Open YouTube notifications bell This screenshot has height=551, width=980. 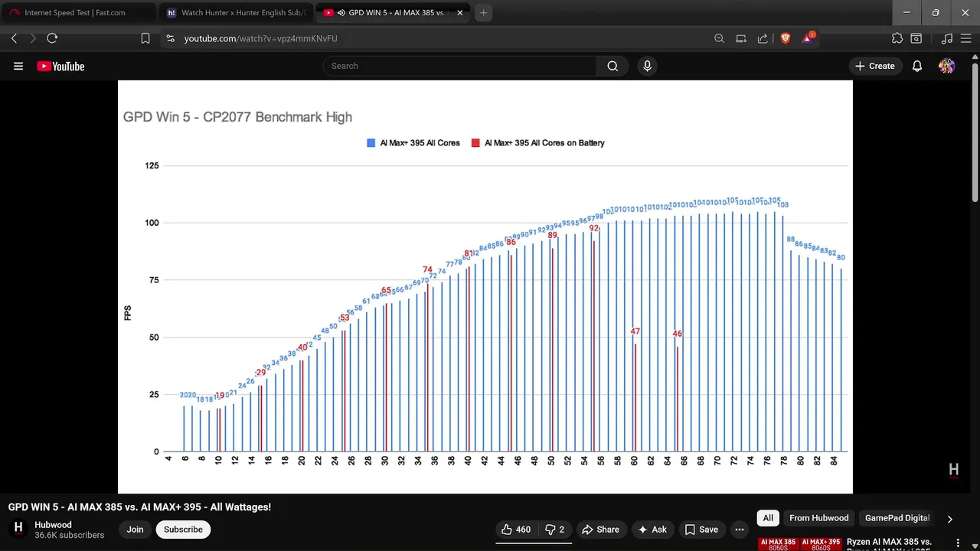coord(917,67)
